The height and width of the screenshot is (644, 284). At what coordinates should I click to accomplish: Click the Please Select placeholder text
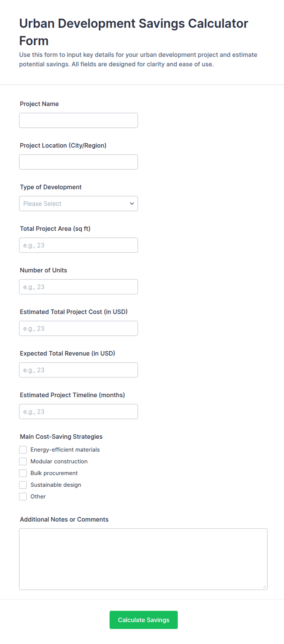[42, 204]
